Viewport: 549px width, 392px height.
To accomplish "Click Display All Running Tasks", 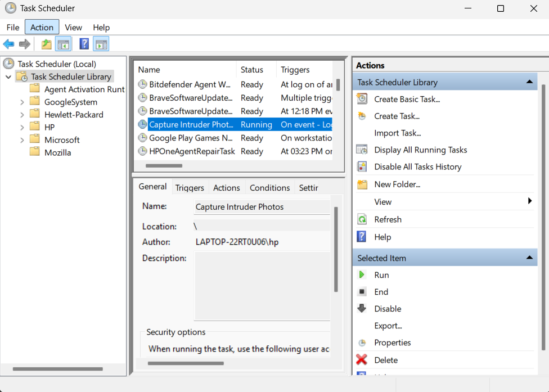I will tap(420, 150).
